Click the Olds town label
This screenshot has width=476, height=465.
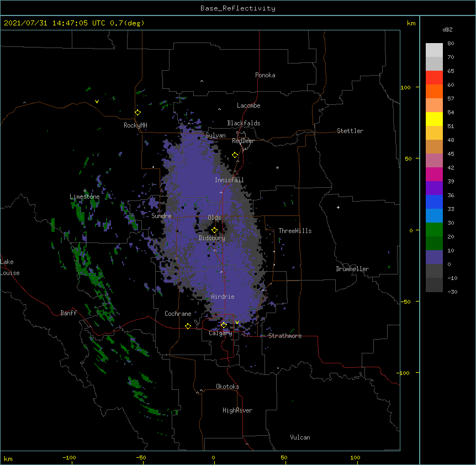click(x=214, y=218)
